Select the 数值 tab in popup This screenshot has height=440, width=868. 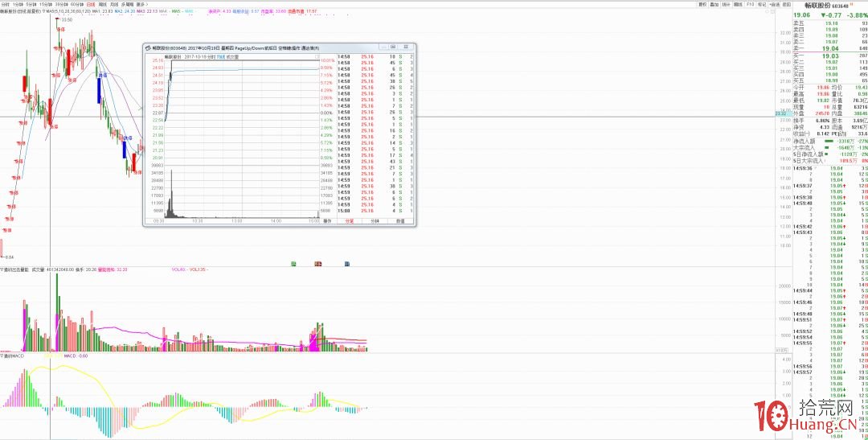pos(400,220)
